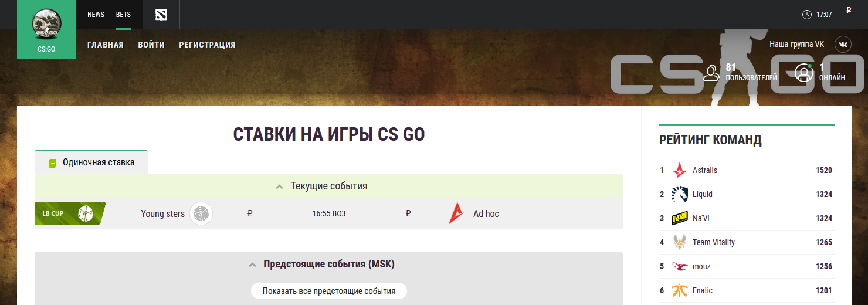Open the NEWS tab
The height and width of the screenshot is (305, 868).
tap(96, 15)
